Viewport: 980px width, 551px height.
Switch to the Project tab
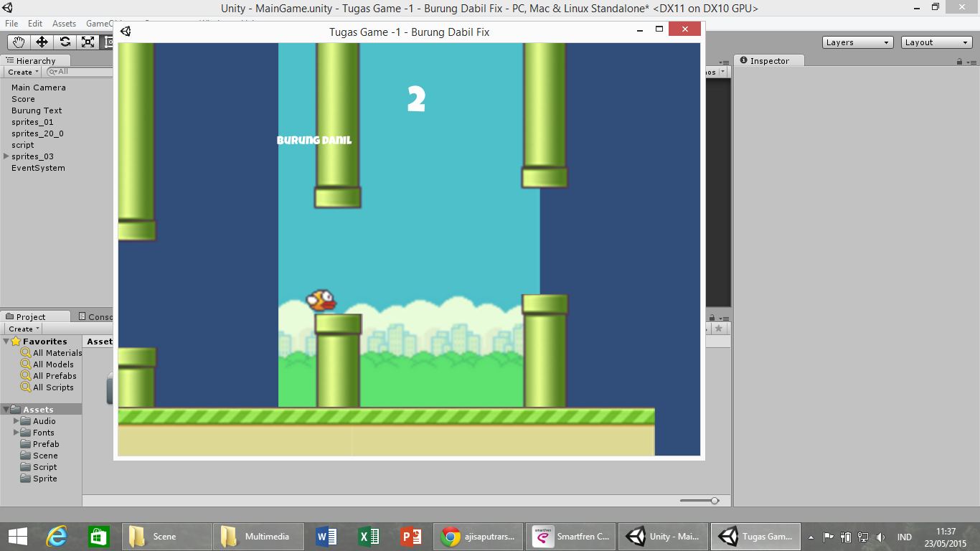36,316
